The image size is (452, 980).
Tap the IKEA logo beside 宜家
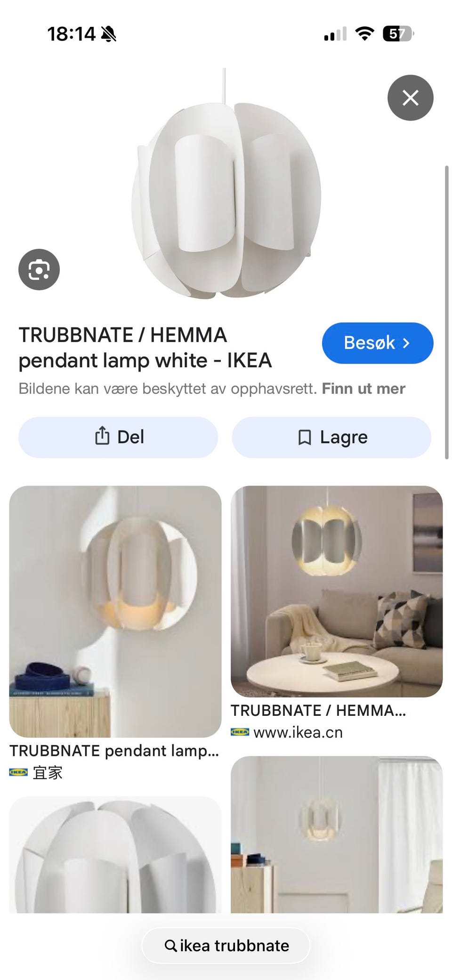point(18,772)
